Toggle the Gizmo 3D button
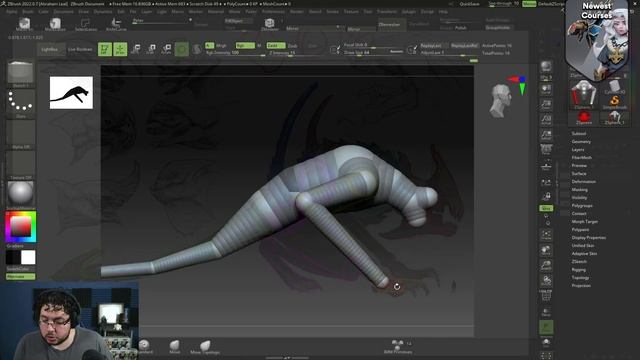 pyautogui.click(x=182, y=49)
